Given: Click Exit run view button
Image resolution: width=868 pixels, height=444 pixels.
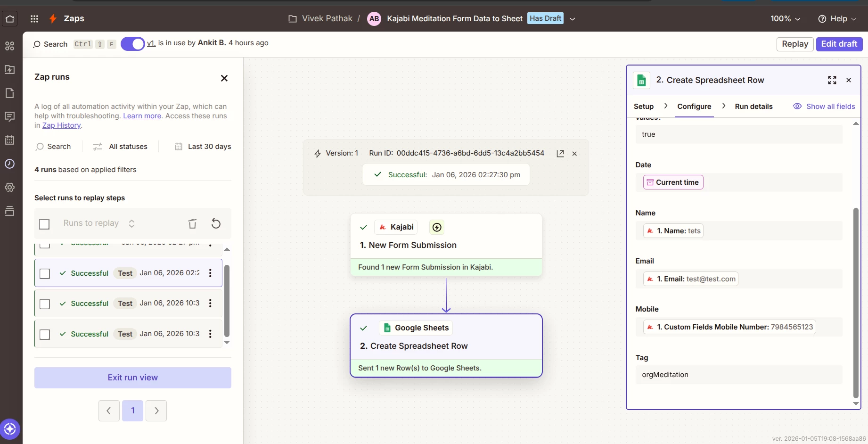Looking at the screenshot, I should pos(133,378).
